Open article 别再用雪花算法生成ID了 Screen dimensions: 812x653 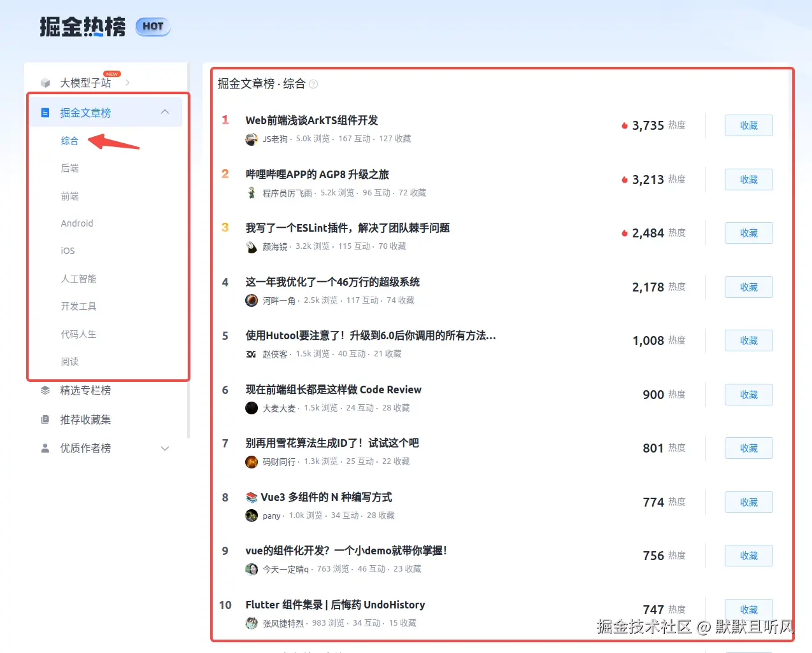click(332, 443)
